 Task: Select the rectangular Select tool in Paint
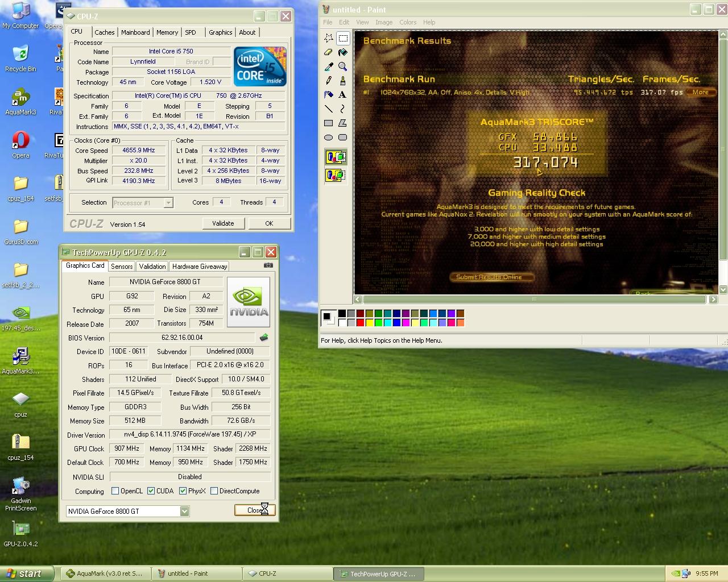click(343, 38)
